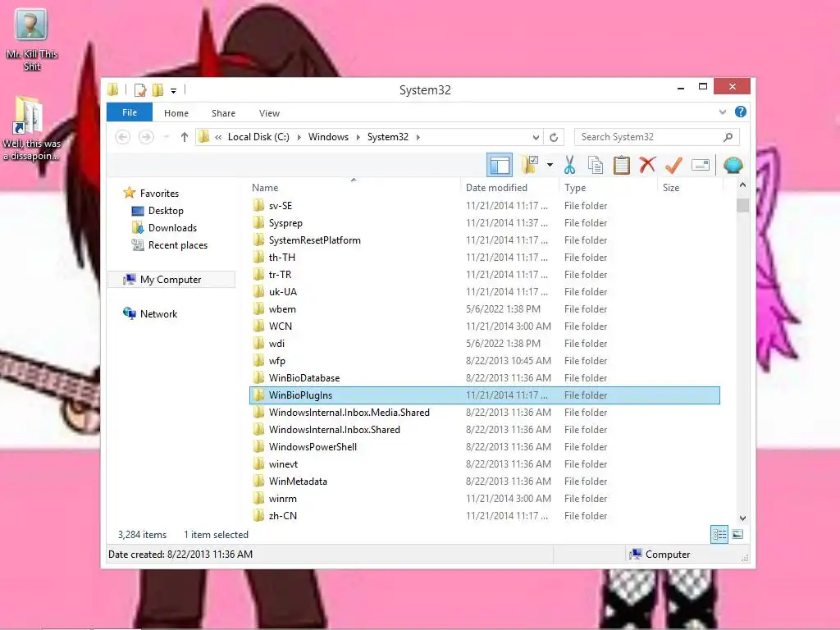Select the wbem folder

tap(484, 309)
